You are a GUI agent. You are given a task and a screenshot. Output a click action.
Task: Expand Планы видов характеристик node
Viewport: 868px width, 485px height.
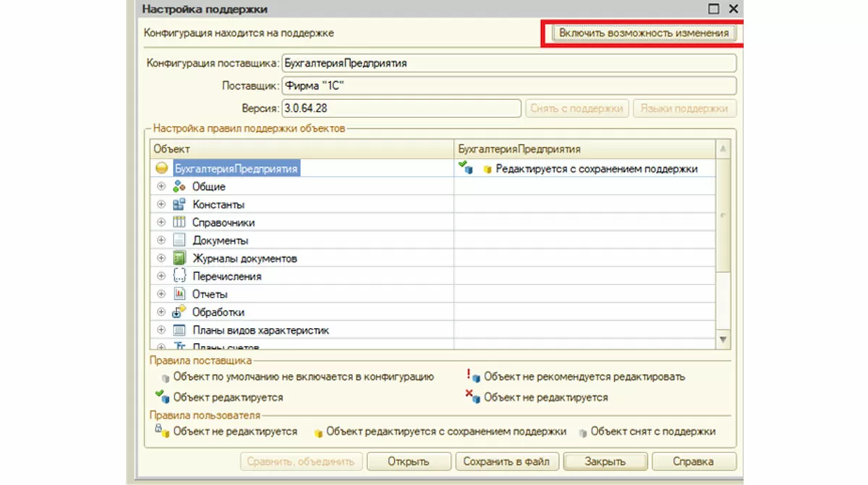[161, 331]
